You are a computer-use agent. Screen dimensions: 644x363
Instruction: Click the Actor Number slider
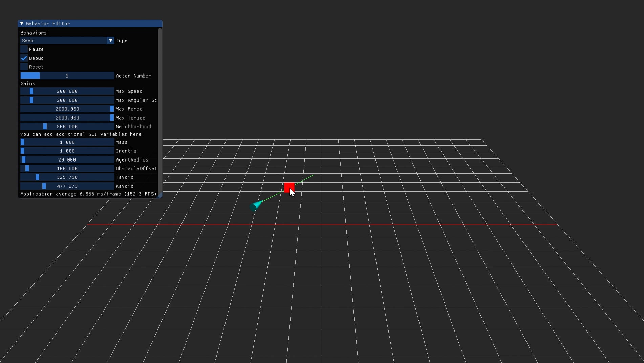(67, 76)
